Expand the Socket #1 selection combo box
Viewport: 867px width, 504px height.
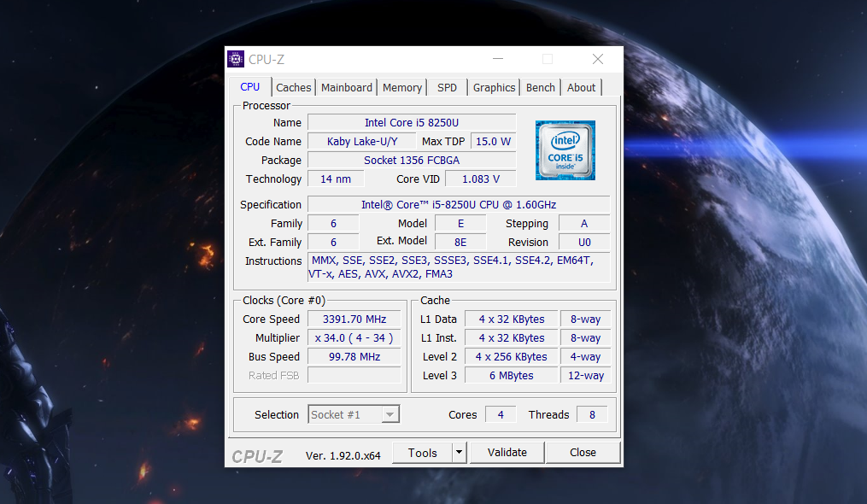pyautogui.click(x=354, y=414)
